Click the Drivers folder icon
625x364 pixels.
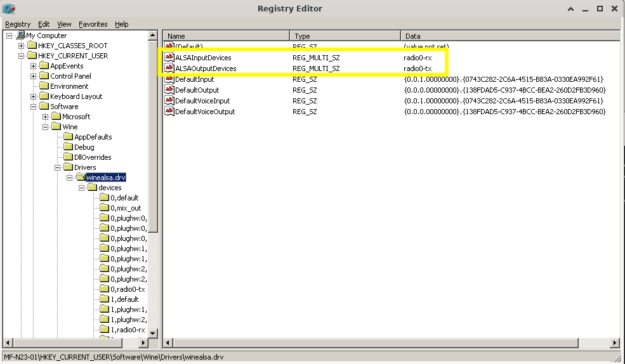69,167
